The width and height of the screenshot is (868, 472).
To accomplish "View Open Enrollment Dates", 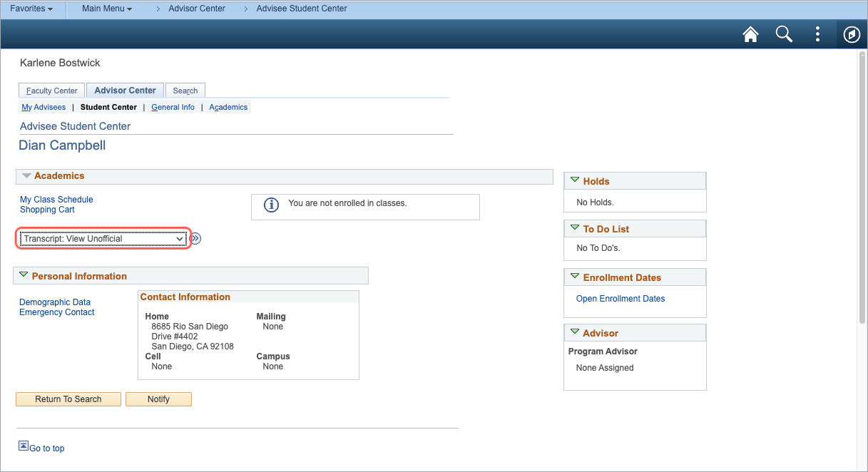I will [x=619, y=298].
